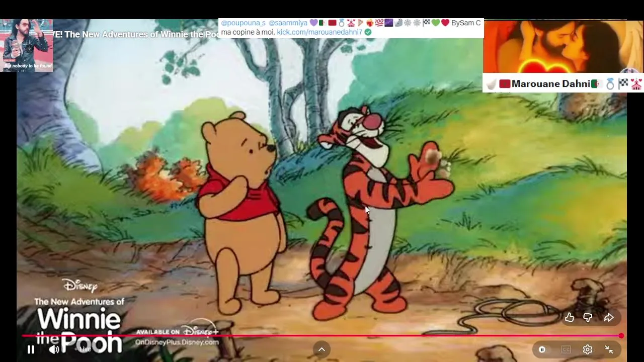
Task: Click the OnDisneyPlus.Disney.com text
Action: pyautogui.click(x=177, y=342)
